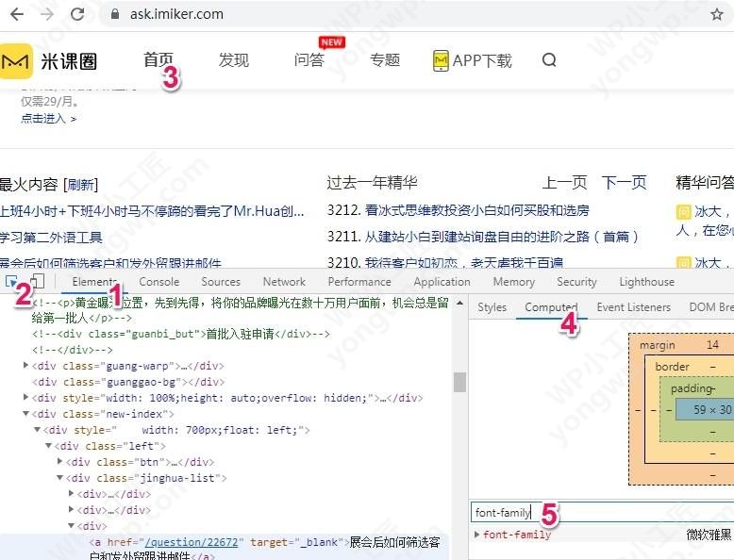This screenshot has height=560, width=734.
Task: Click the APP下载 phone icon
Action: (441, 60)
